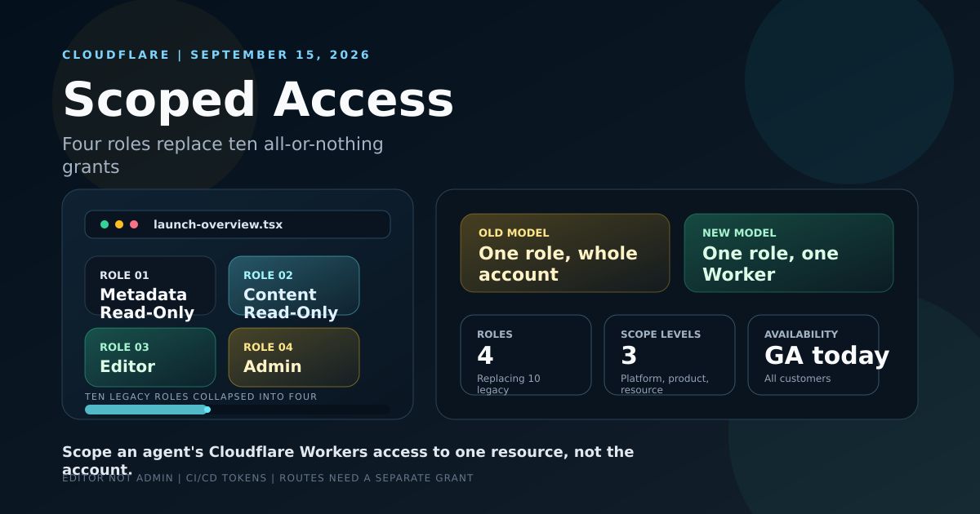Image resolution: width=980 pixels, height=514 pixels.
Task: Click the Scoped Access headline
Action: coord(258,100)
